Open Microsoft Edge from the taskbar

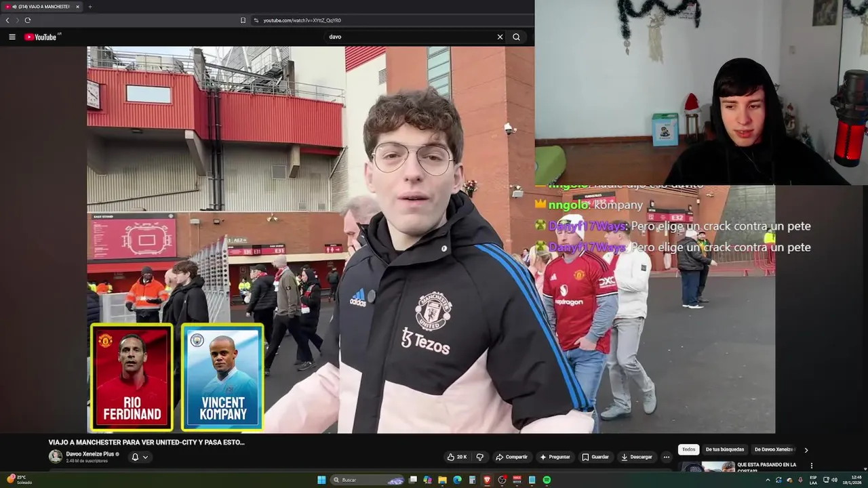coord(457,480)
